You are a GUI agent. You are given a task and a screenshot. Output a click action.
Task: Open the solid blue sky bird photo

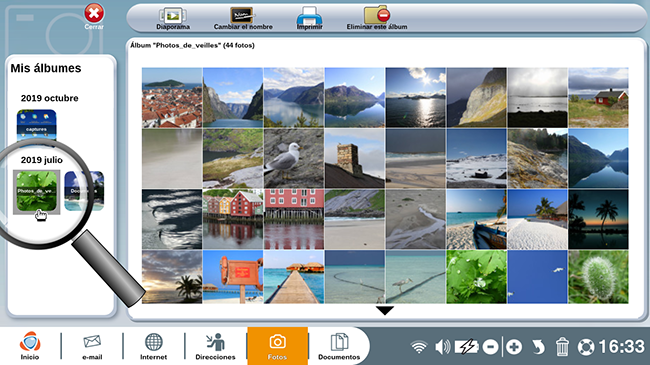(537, 277)
